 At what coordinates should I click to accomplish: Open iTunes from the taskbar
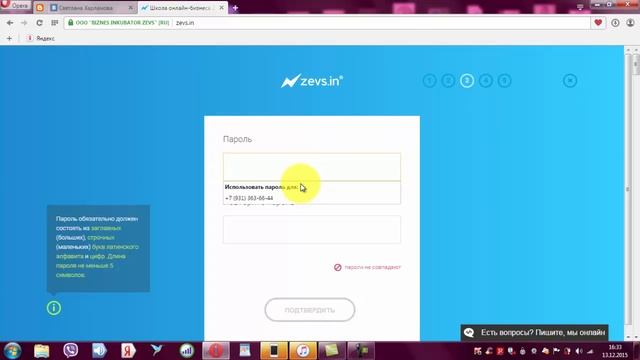point(303,351)
